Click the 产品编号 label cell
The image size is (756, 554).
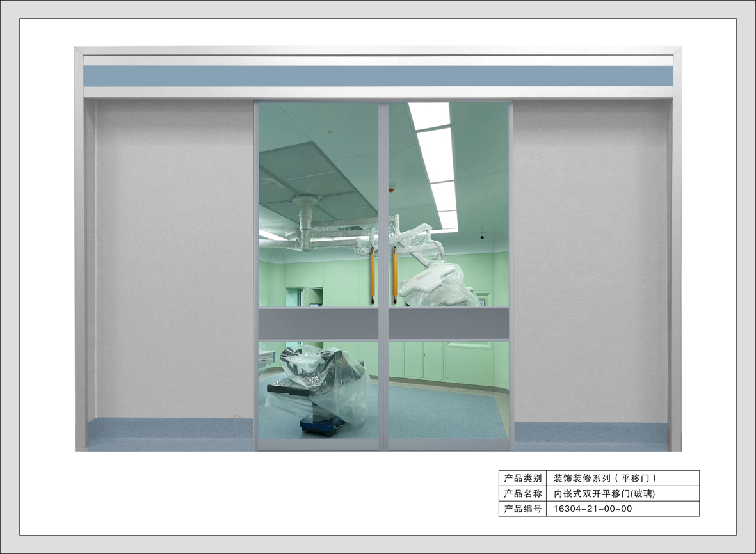522,509
